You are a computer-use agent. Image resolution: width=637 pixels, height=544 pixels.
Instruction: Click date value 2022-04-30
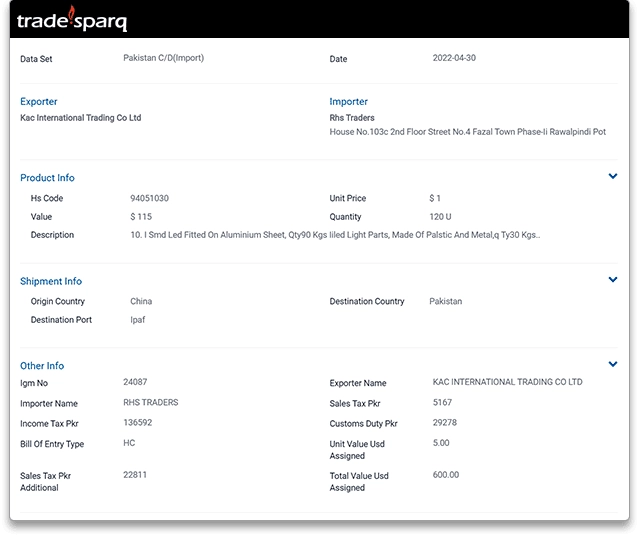pos(454,58)
